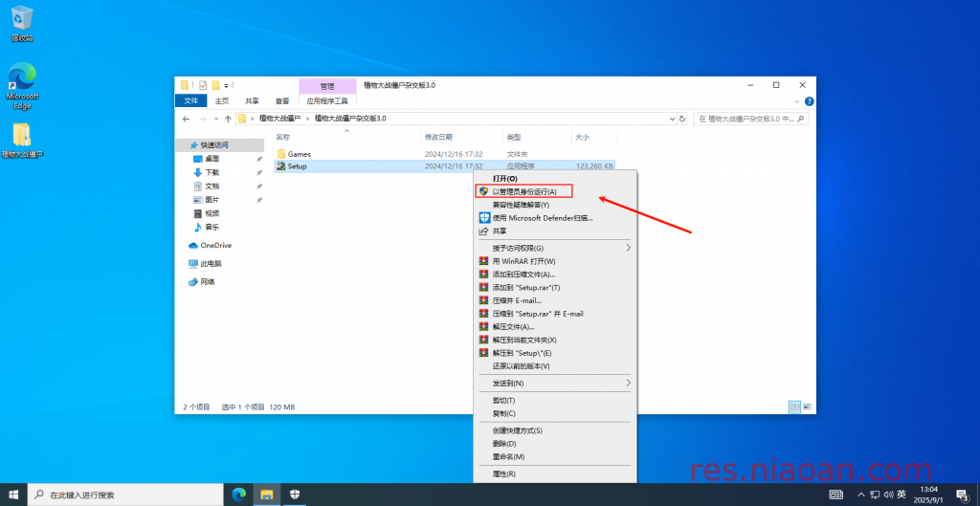Image resolution: width=980 pixels, height=506 pixels.
Task: Select 快速访问 in navigation pane
Action: (x=214, y=145)
